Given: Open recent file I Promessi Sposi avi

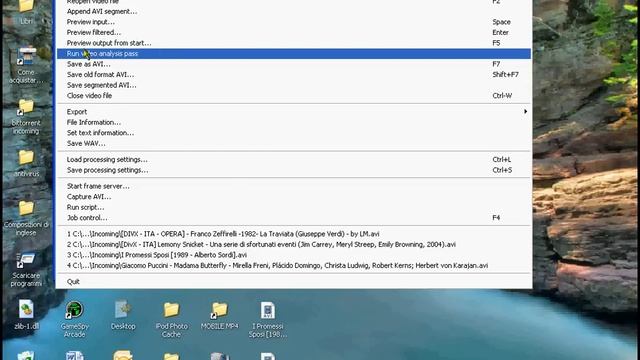Looking at the screenshot, I should point(294,255).
